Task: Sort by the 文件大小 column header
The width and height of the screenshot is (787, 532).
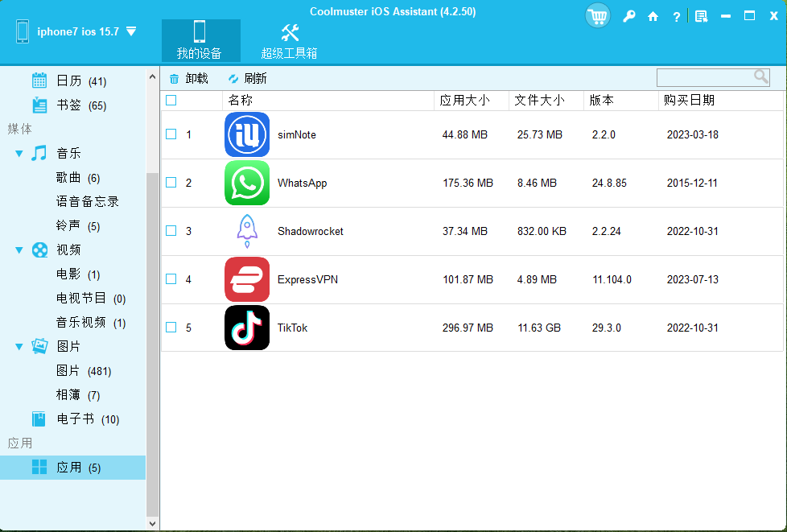Action: coord(546,101)
